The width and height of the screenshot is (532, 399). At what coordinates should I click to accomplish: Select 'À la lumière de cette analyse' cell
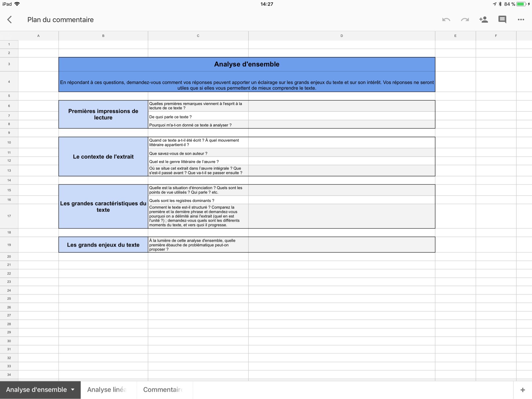click(x=198, y=245)
